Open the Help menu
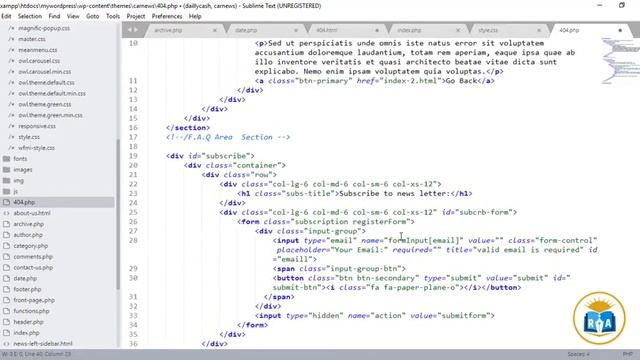This screenshot has height=360, width=640. tap(195, 16)
